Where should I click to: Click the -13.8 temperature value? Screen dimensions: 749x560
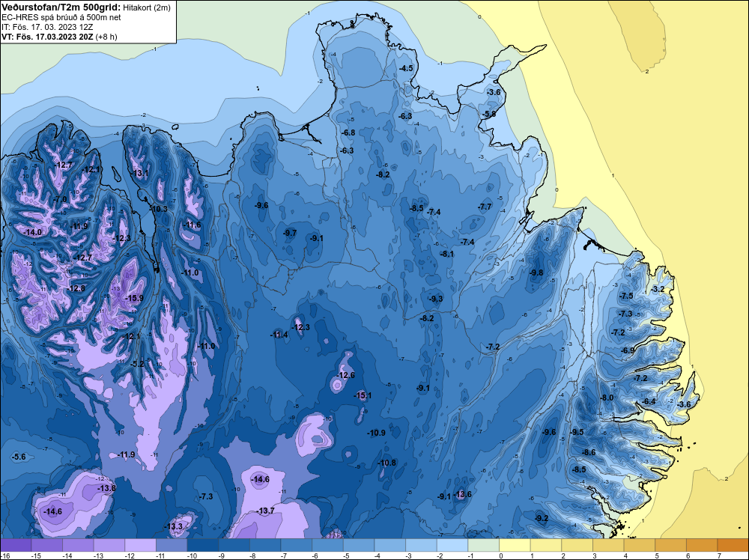coord(106,488)
